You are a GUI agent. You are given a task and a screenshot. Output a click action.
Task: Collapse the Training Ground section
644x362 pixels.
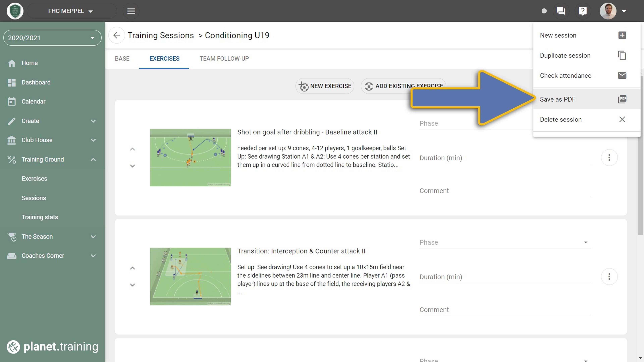pyautogui.click(x=52, y=159)
